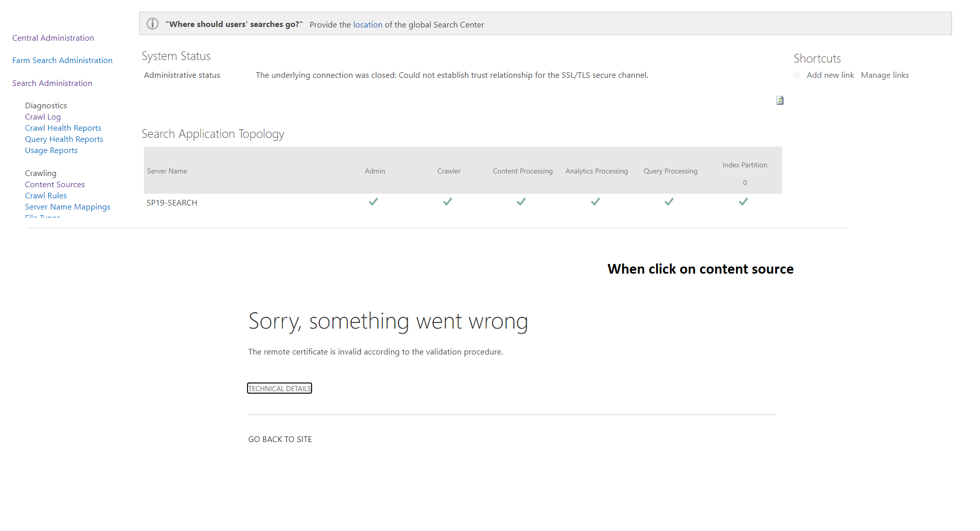Screen dimensions: 980x531
Task: Open Query Health Reports
Action: (64, 139)
